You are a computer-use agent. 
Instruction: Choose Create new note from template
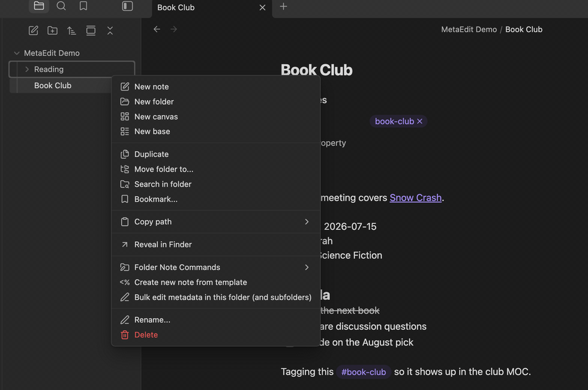click(x=215, y=283)
